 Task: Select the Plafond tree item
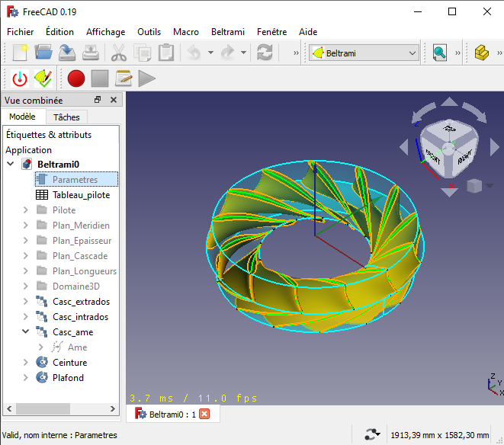tap(68, 378)
